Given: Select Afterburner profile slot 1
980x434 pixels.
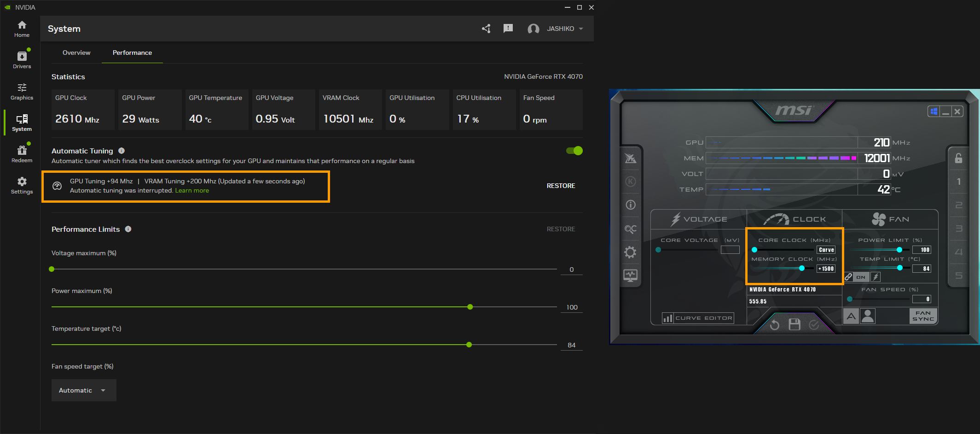Looking at the screenshot, I should pos(959,182).
